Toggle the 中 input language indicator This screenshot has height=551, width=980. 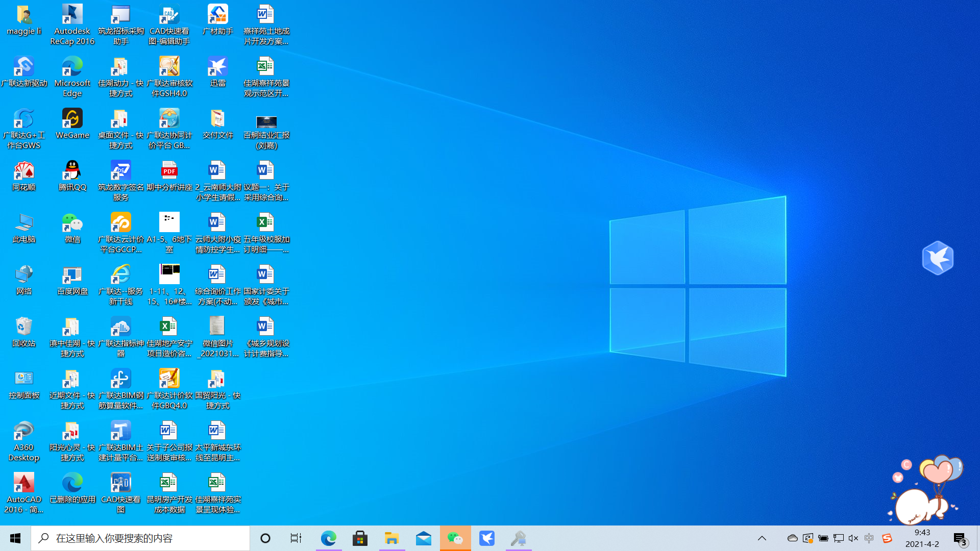tap(869, 538)
